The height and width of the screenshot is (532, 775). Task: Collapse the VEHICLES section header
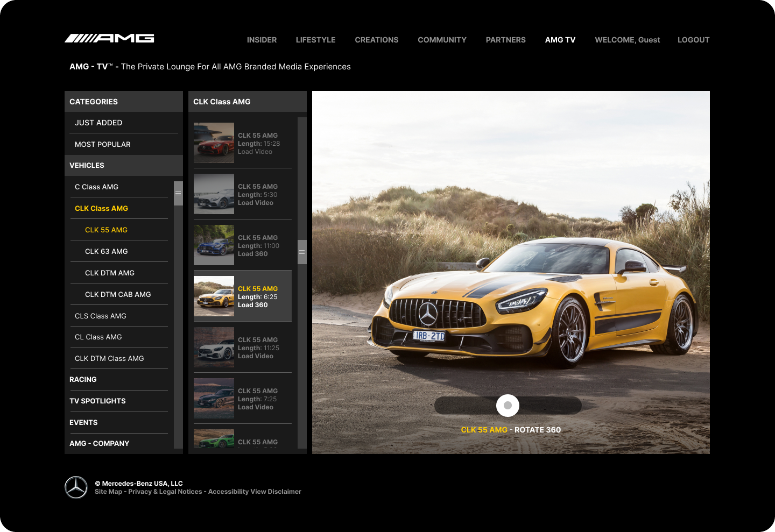[124, 165]
